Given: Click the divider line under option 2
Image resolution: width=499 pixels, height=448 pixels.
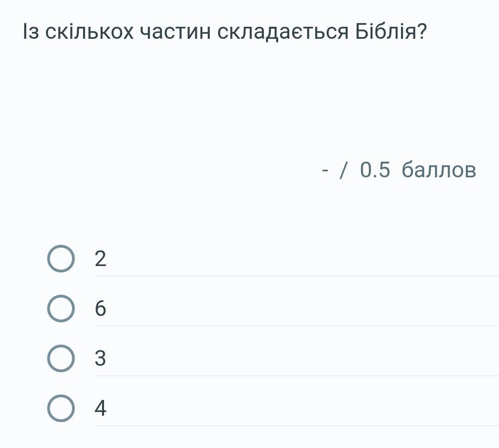Looking at the screenshot, I should click(x=296, y=276).
